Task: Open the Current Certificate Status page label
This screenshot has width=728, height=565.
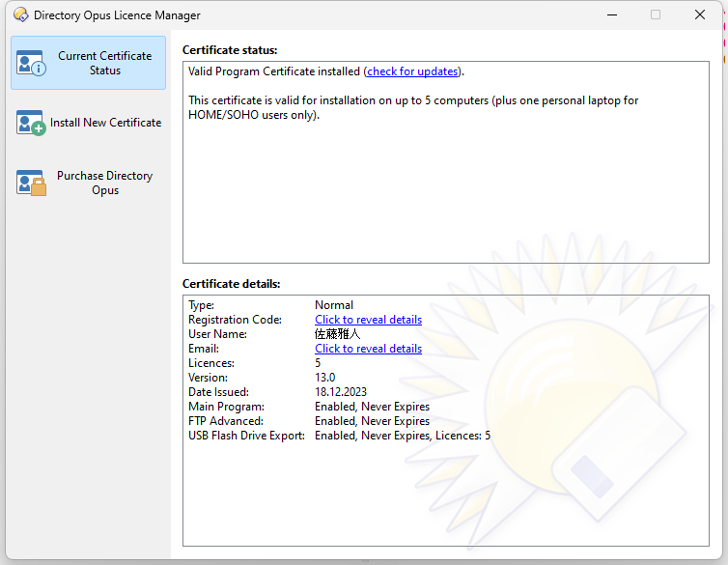Action: 105,63
